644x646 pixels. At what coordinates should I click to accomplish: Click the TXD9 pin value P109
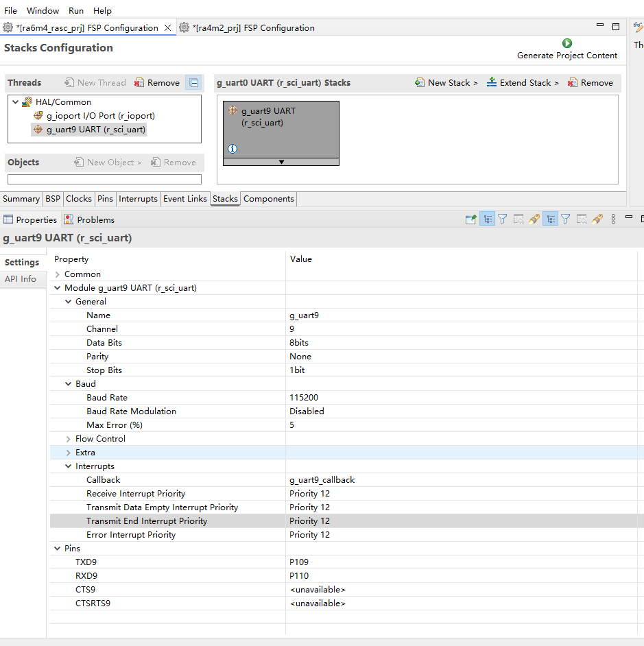coord(299,562)
